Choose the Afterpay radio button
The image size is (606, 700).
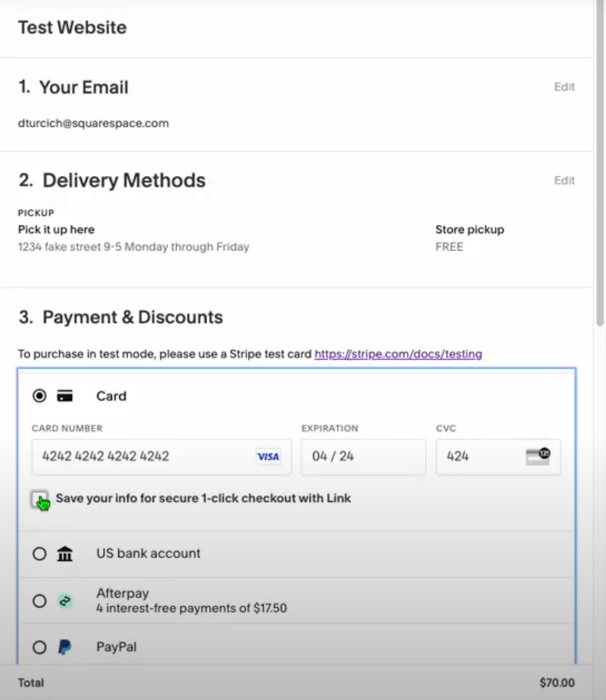39,601
